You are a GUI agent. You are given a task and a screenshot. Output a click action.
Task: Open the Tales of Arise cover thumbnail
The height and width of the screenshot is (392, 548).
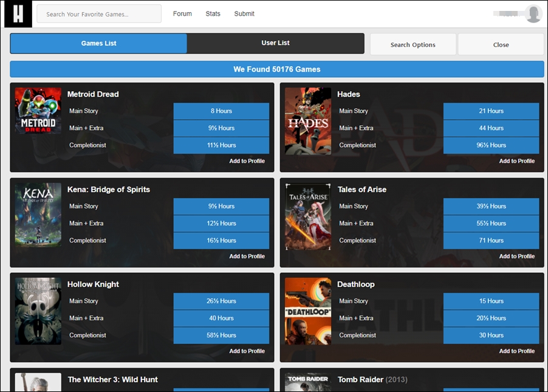(x=308, y=216)
